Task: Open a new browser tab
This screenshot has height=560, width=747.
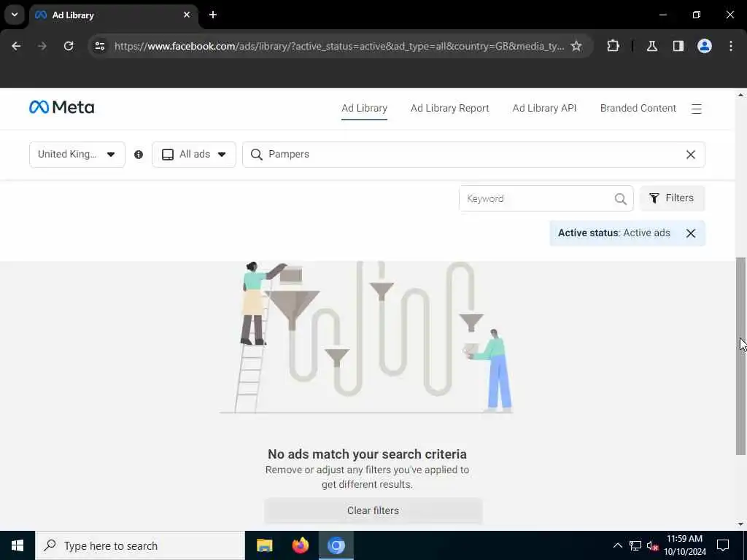Action: (213, 15)
